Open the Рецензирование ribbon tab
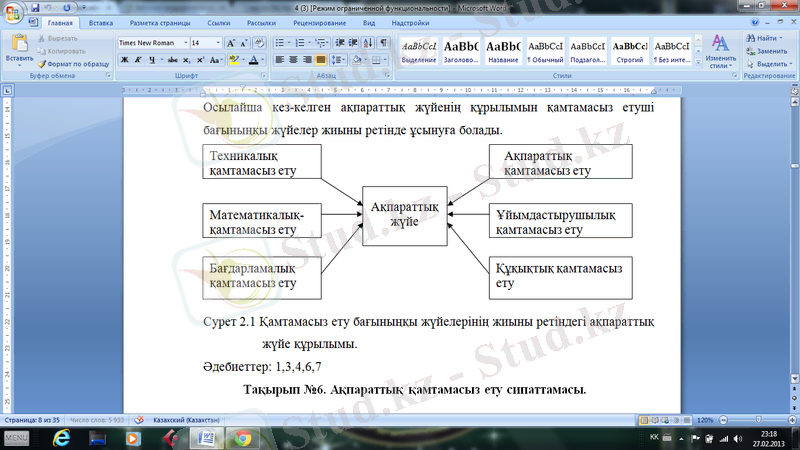 [x=319, y=20]
